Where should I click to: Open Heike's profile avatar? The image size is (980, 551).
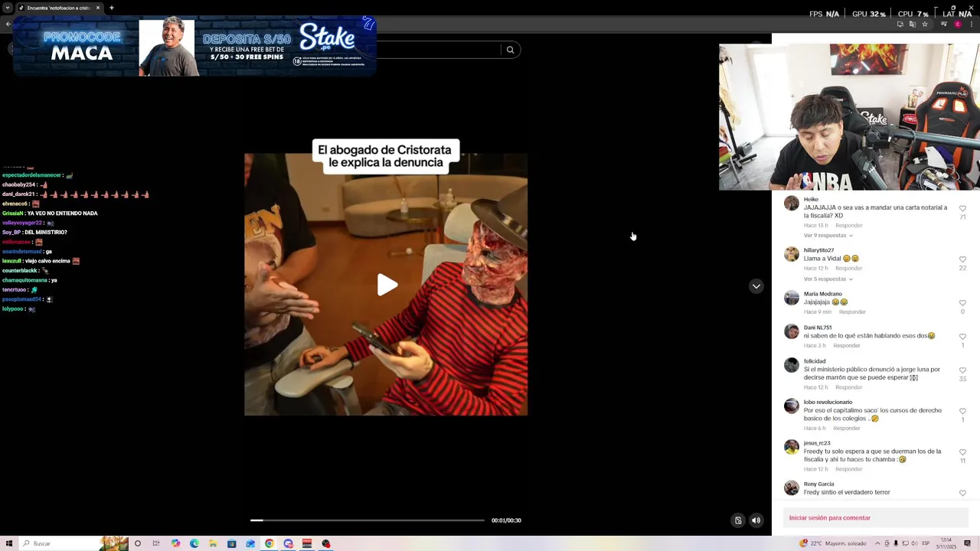792,204
